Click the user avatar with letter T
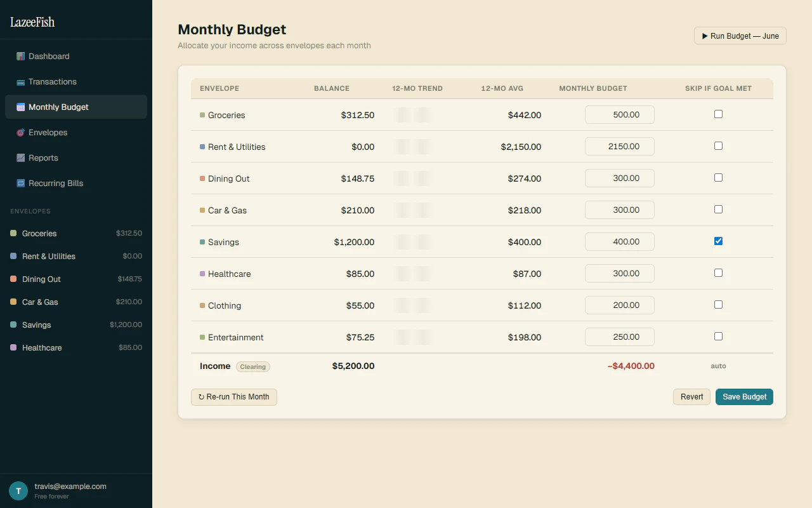The width and height of the screenshot is (812, 508). coord(18,491)
